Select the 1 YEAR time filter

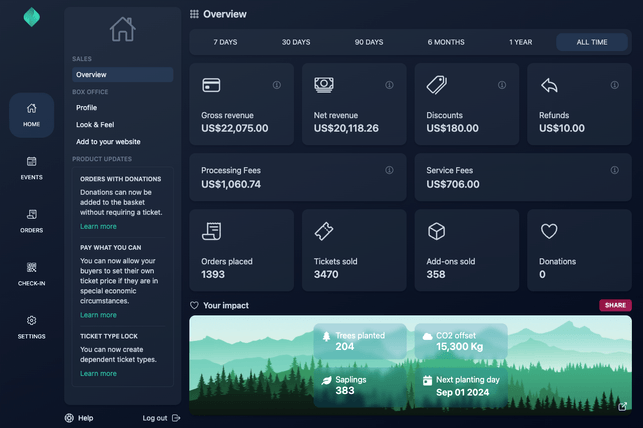(520, 42)
